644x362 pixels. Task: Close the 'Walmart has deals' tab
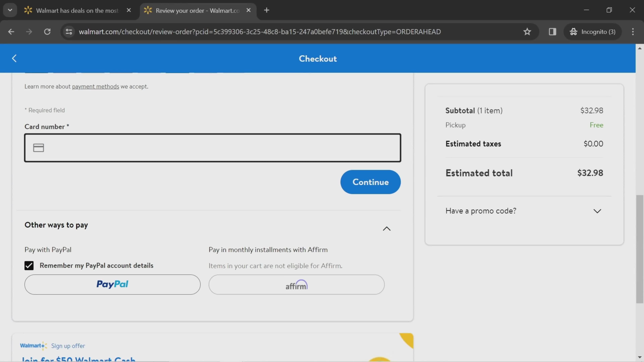point(129,10)
